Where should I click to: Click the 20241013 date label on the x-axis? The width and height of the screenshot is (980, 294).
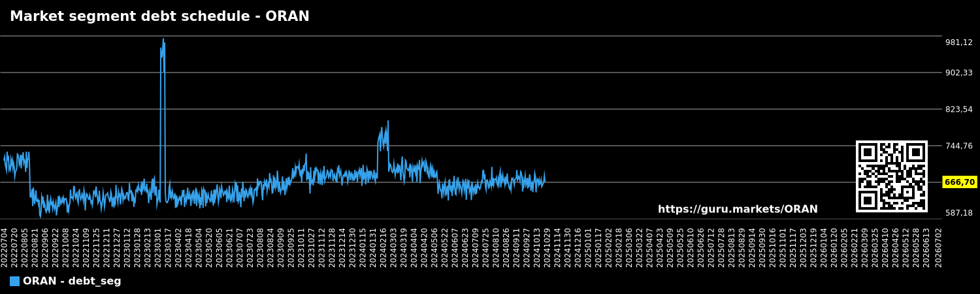point(537,247)
